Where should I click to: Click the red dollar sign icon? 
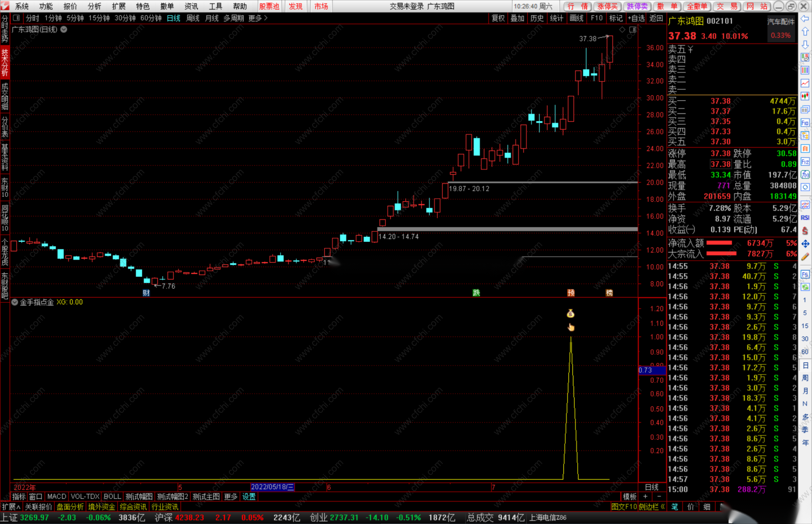805,231
